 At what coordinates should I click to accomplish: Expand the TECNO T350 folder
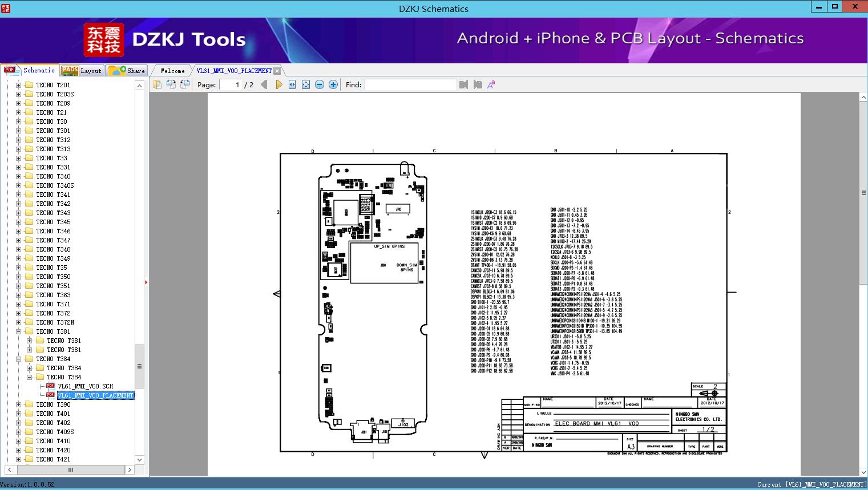(19, 277)
